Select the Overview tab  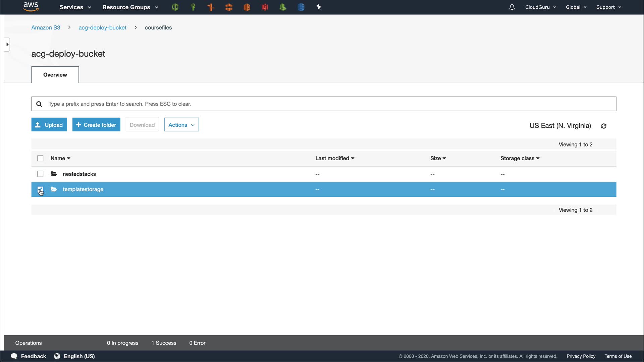(55, 75)
